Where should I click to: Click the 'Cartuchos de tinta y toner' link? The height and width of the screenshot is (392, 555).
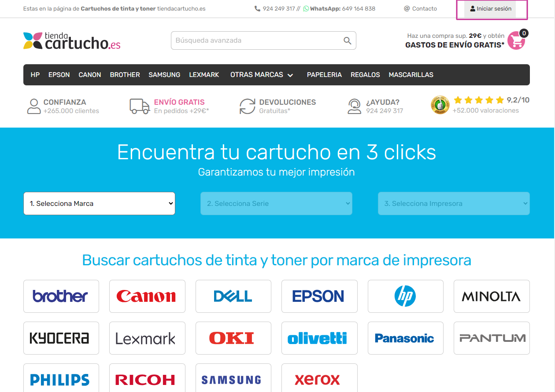coord(118,9)
